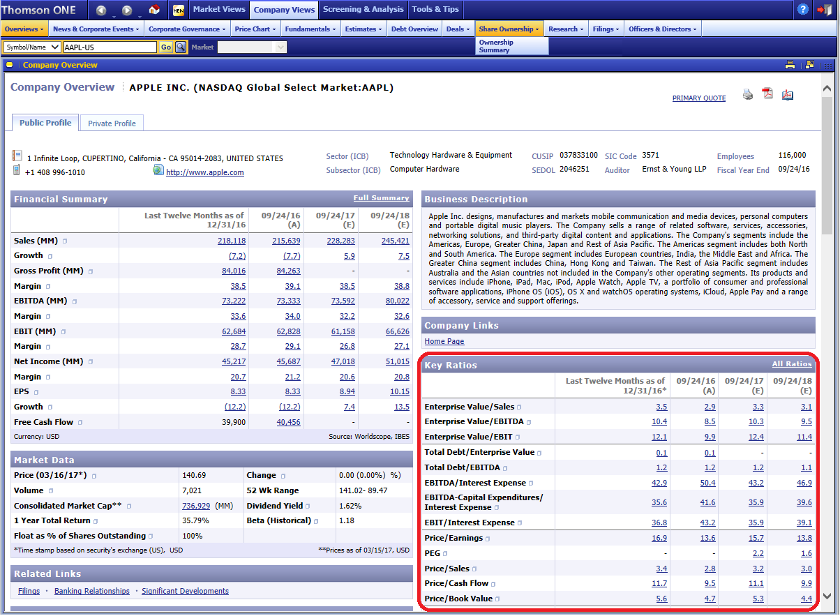
Task: Export page using the red PDF icon
Action: 768,94
